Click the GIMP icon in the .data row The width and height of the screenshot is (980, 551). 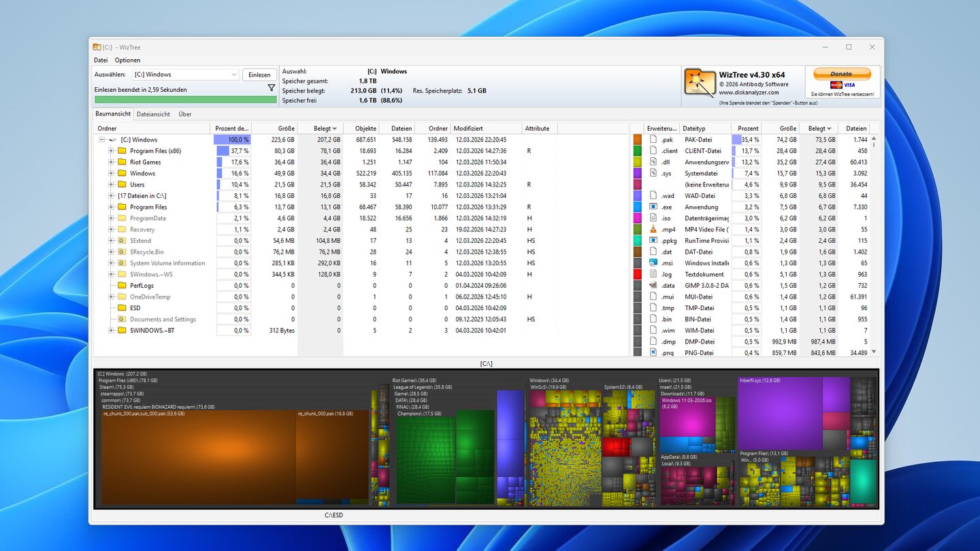[653, 286]
